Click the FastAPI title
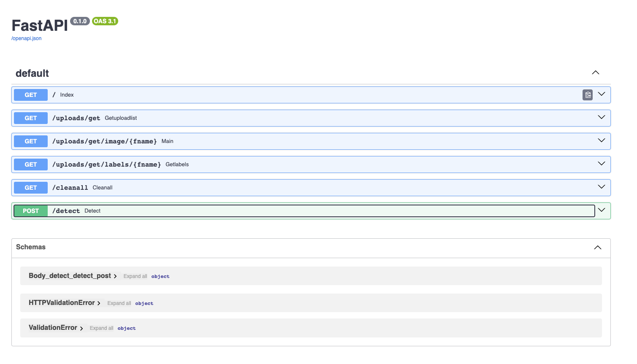 pyautogui.click(x=40, y=26)
